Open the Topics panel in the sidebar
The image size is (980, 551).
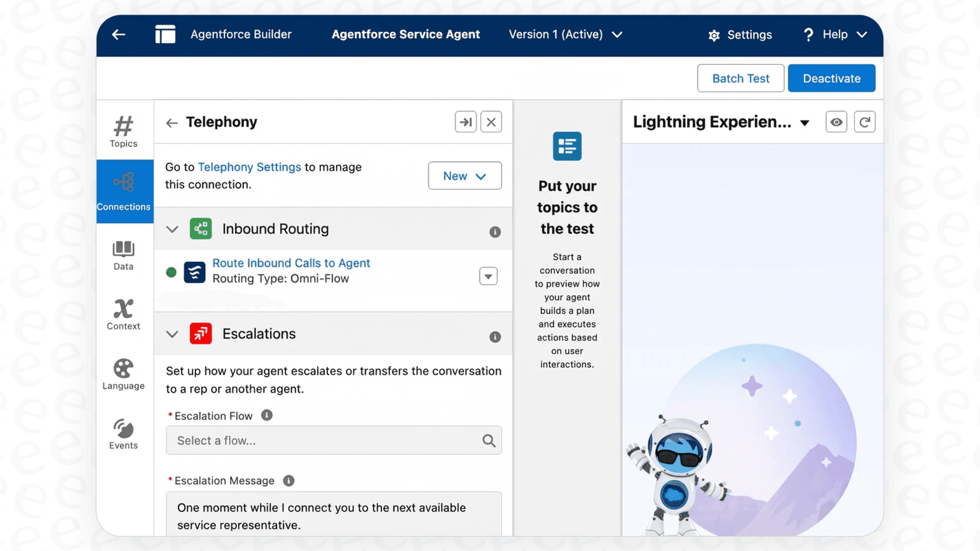pos(123,131)
